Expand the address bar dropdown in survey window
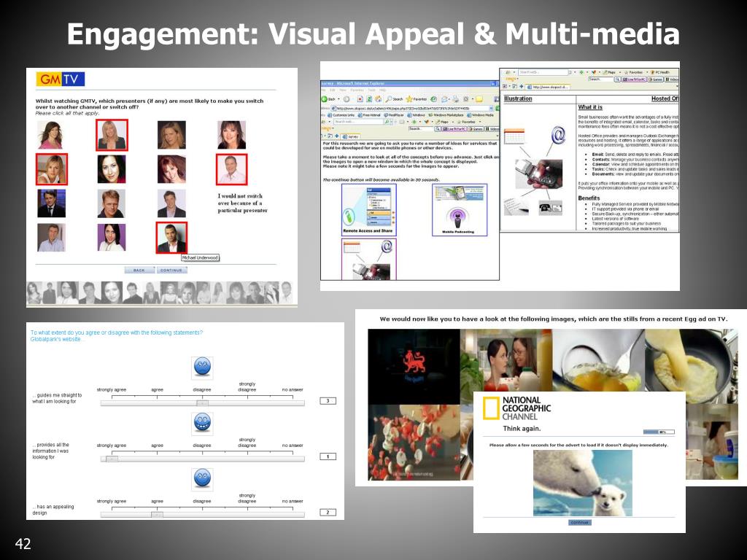747x560 pixels. pos(491,109)
